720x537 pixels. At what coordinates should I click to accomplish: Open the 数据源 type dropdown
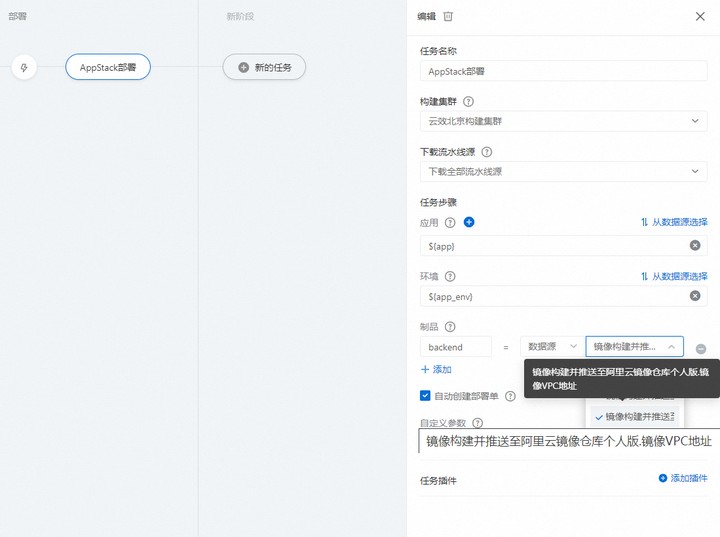pyautogui.click(x=552, y=346)
